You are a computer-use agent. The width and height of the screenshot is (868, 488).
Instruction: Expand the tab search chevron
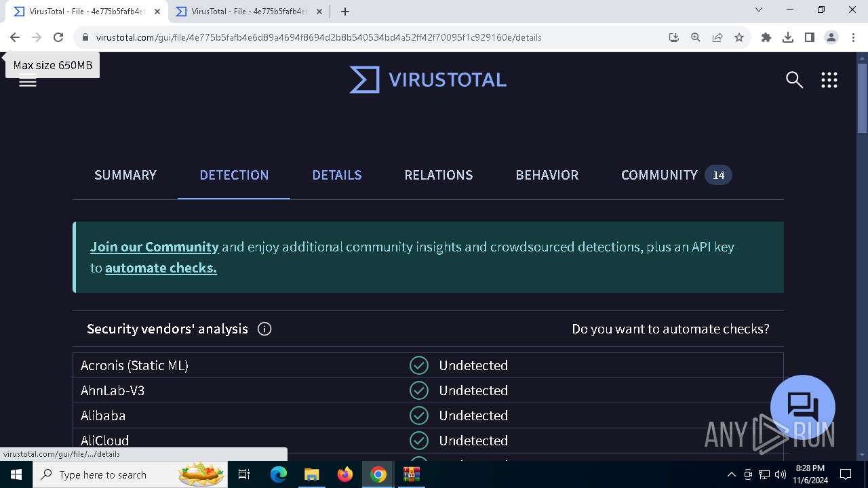(759, 9)
